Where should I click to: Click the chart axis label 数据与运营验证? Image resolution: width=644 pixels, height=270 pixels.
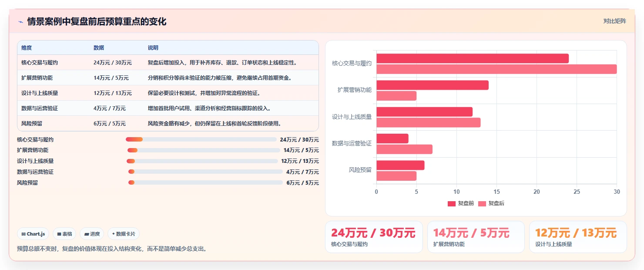(x=352, y=143)
